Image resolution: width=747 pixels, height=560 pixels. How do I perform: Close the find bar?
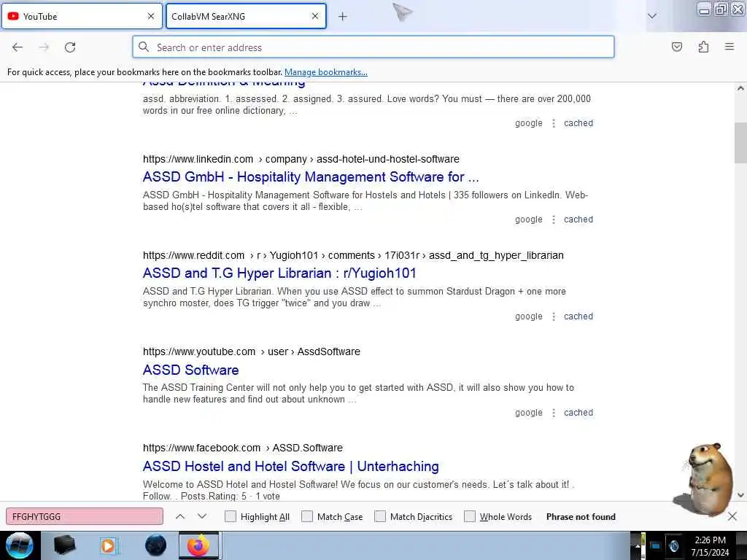732,516
